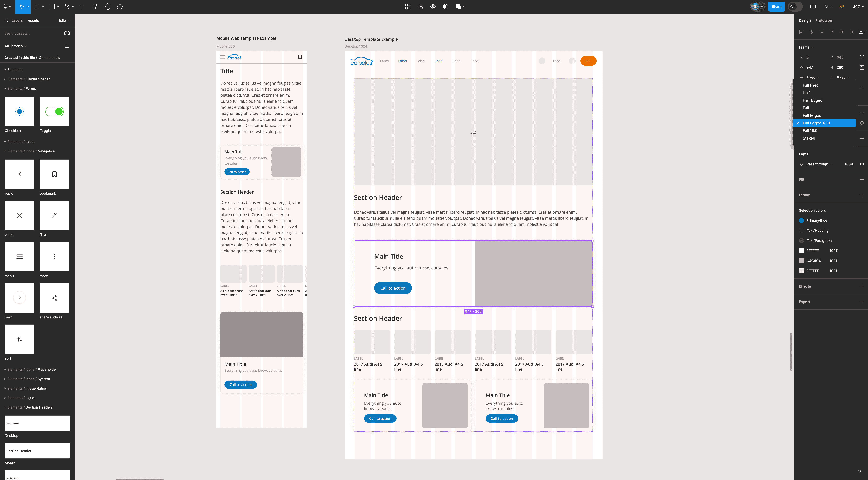Select the Checkbox component thumbnail
The image size is (868, 480).
pos(20,111)
